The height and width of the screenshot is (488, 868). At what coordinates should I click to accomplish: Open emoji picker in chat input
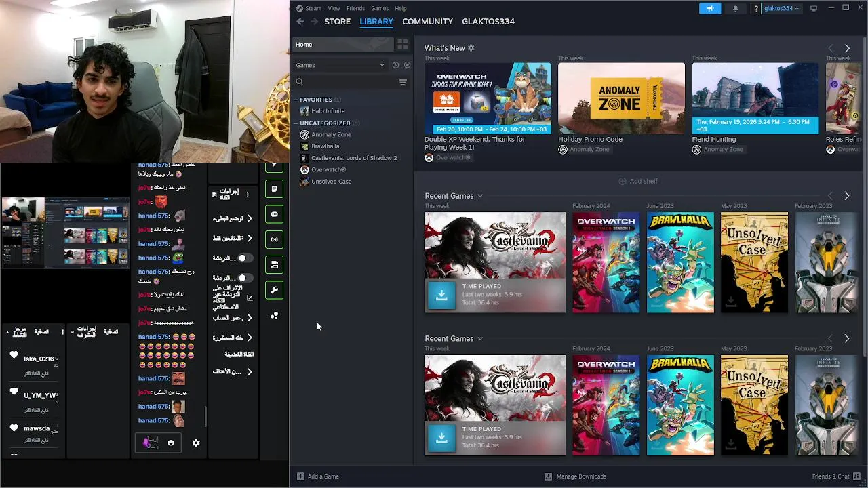click(x=171, y=443)
